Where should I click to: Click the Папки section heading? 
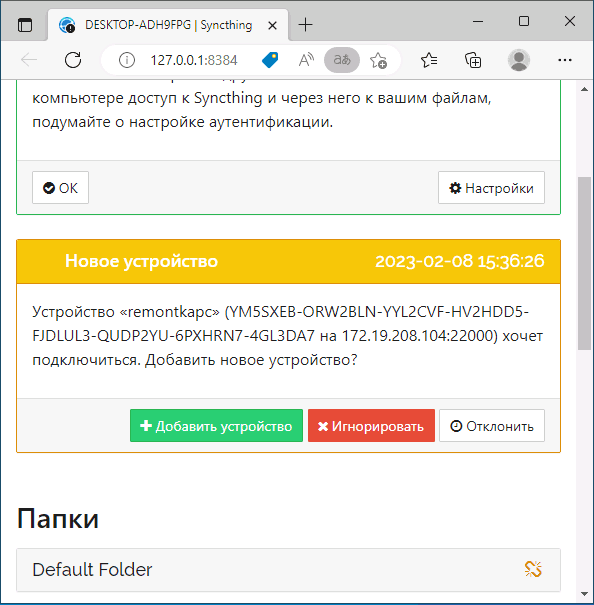pyautogui.click(x=58, y=519)
